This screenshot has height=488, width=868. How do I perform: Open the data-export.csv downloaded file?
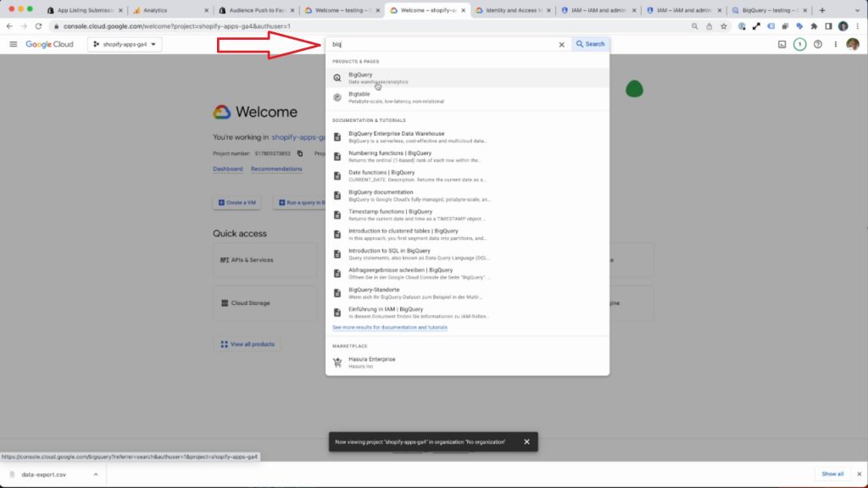click(x=43, y=474)
